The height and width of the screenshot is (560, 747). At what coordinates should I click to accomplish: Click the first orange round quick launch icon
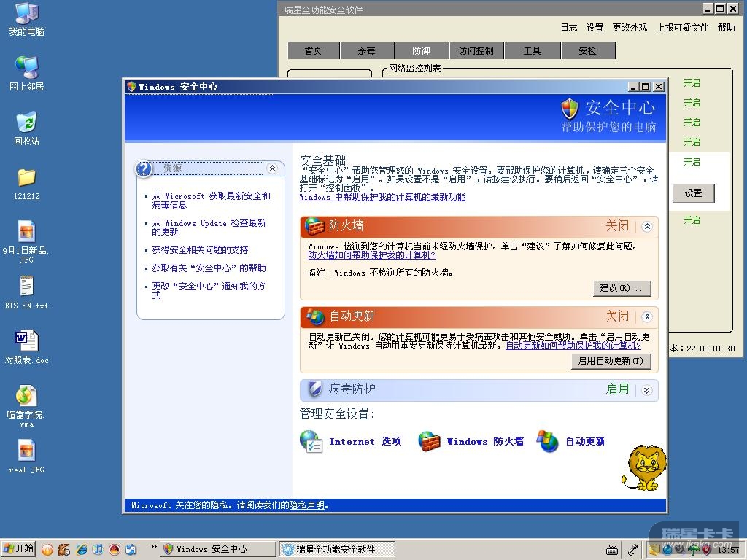[47, 550]
